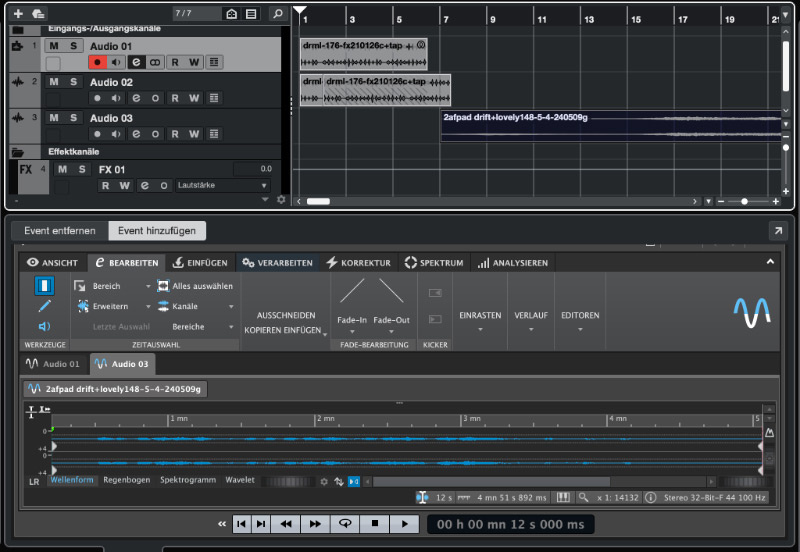Mute the Audio 01 track
The width and height of the screenshot is (800, 552).
tap(54, 46)
